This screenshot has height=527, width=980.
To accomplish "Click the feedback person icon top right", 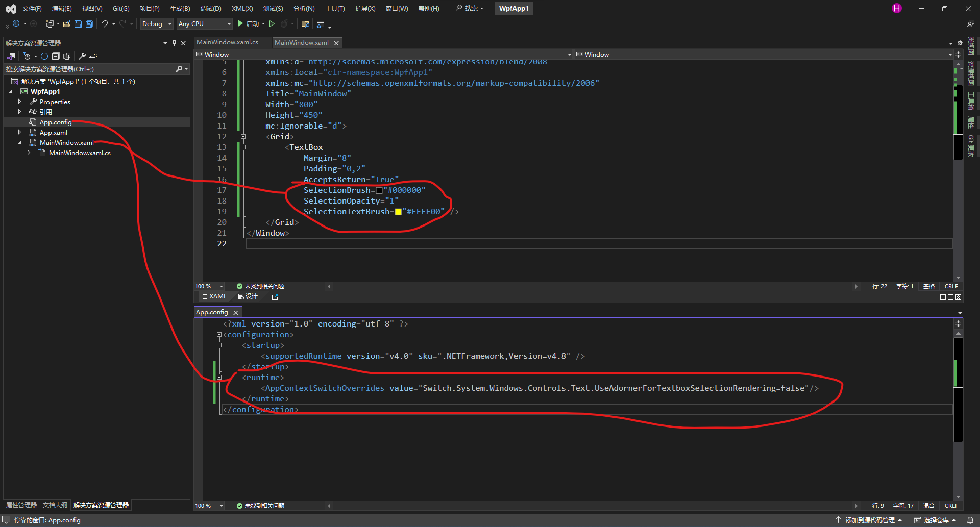I will (x=970, y=23).
